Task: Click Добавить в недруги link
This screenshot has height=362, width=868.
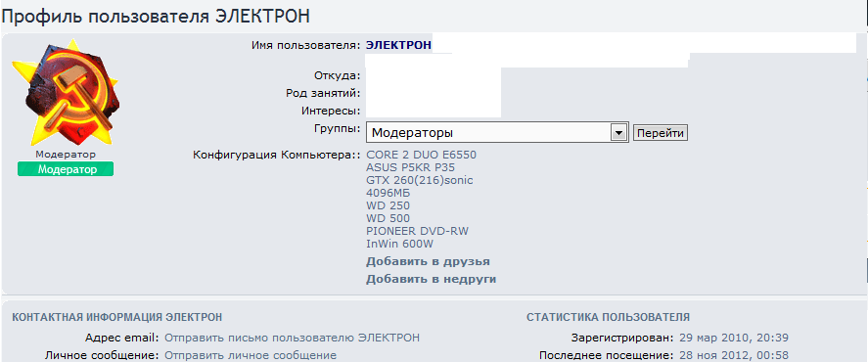Action: click(431, 279)
